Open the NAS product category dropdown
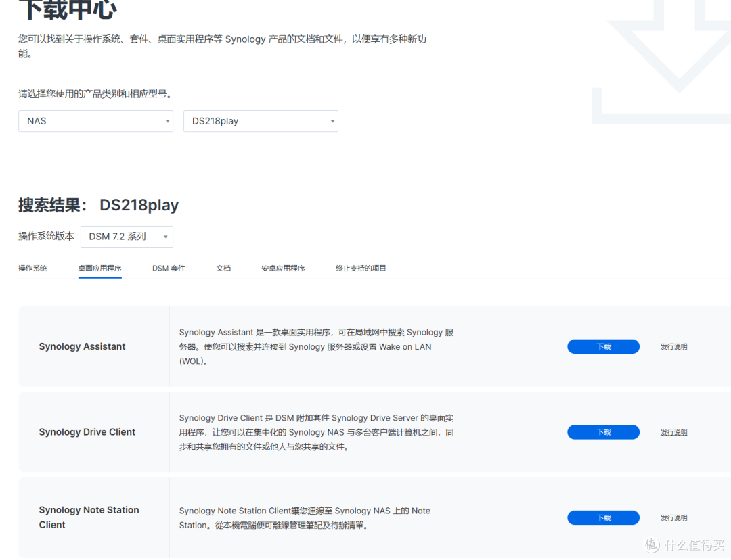This screenshot has width=731, height=560. click(95, 120)
